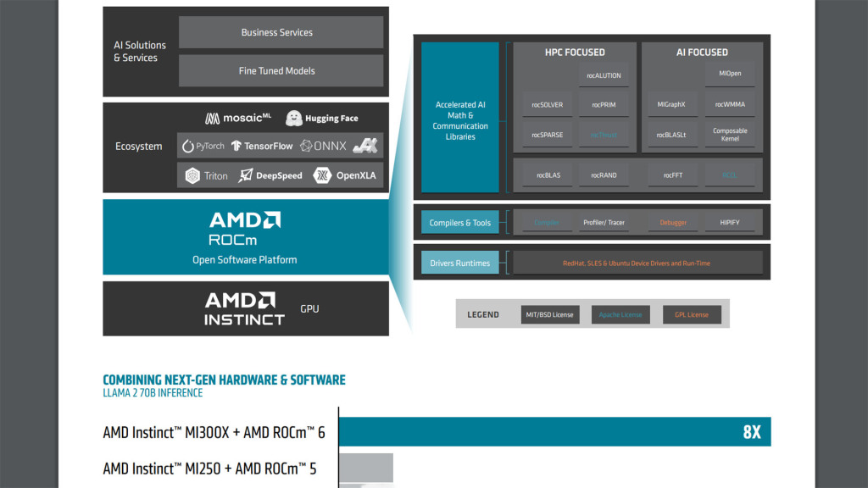
Task: Click the gray MI250 performance bar
Action: (366, 468)
